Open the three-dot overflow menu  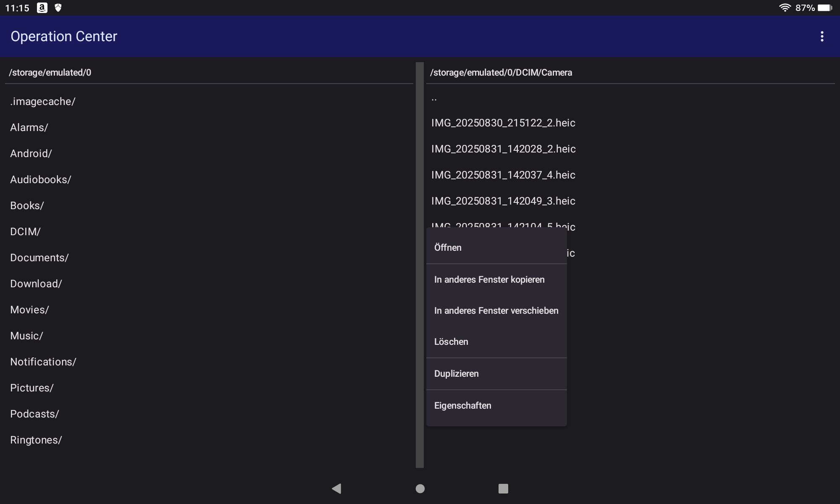click(x=822, y=37)
